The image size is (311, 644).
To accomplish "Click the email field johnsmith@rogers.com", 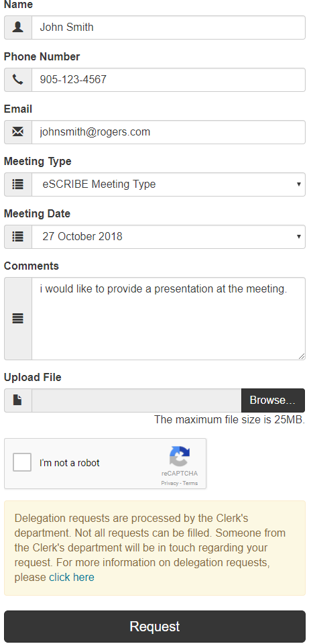I will [x=169, y=132].
